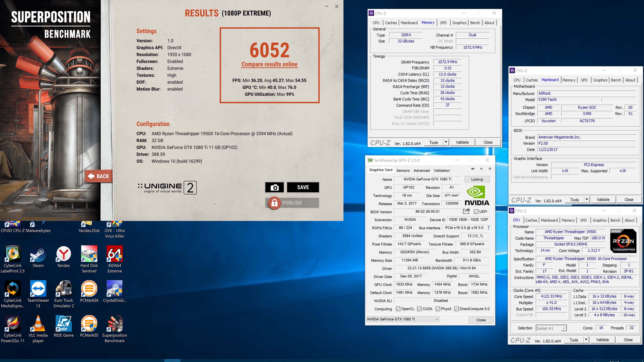Open Graphics tab in CPU-Z Memory window
The height and width of the screenshot is (362, 644).
(459, 23)
